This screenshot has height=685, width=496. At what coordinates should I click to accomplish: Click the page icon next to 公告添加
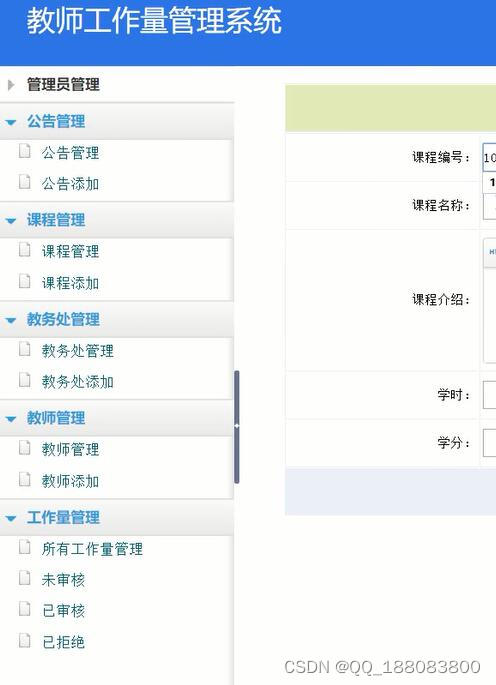pyautogui.click(x=25, y=182)
